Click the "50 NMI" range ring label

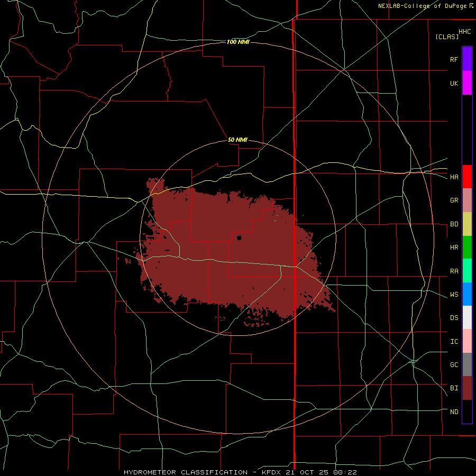(237, 140)
